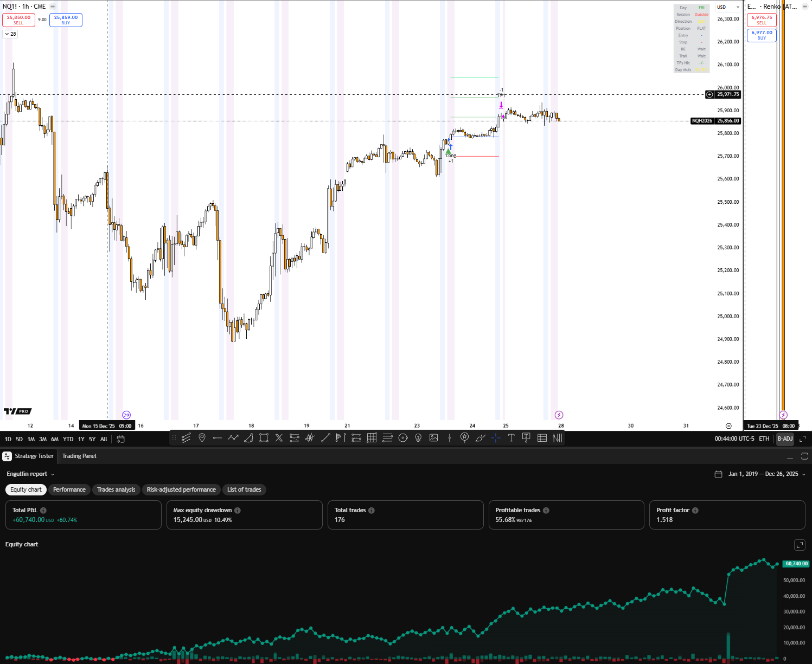Viewport: 812px width, 664px height.
Task: Click the go-to-date calendar icon
Action: point(120,439)
